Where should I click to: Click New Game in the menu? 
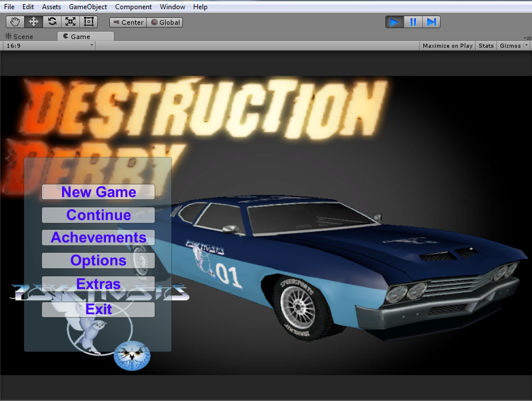pyautogui.click(x=98, y=191)
